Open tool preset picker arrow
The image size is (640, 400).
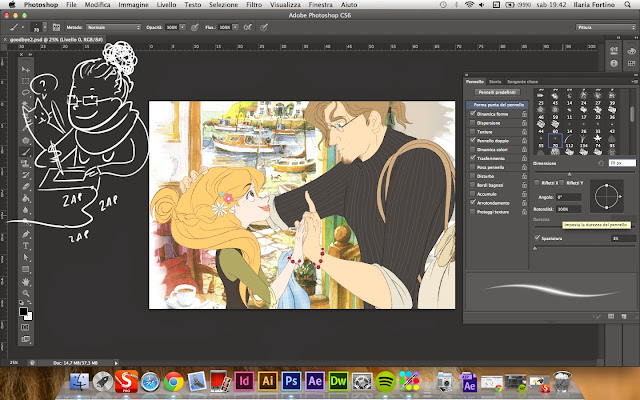(23, 27)
